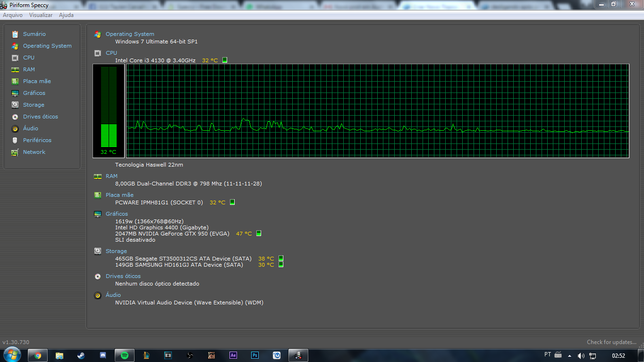The width and height of the screenshot is (644, 362).
Task: Click the PCWARE IPMH81G1 text
Action: click(x=159, y=202)
